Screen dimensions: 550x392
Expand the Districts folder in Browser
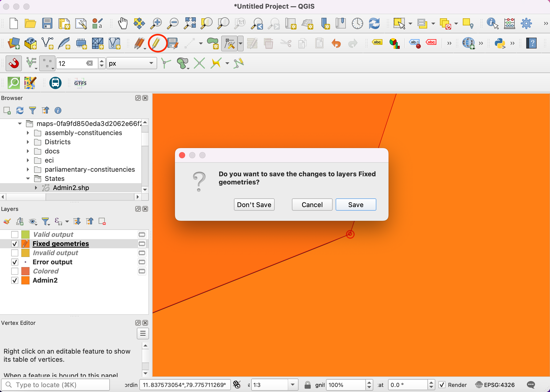pos(28,142)
